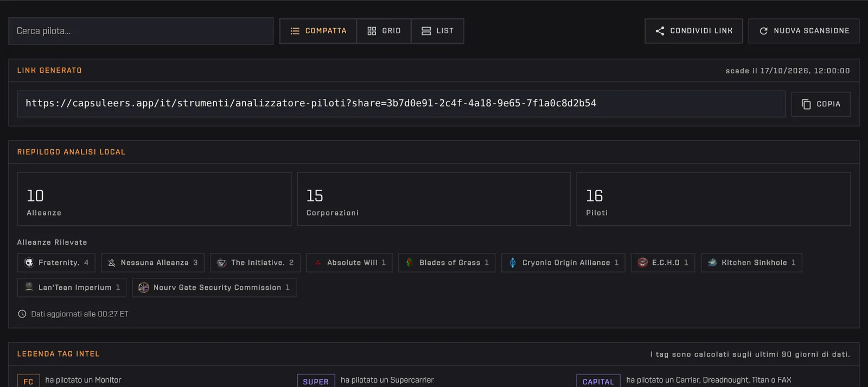868x387 pixels.
Task: Click the Nourv Gate Security Commission logo
Action: point(144,287)
